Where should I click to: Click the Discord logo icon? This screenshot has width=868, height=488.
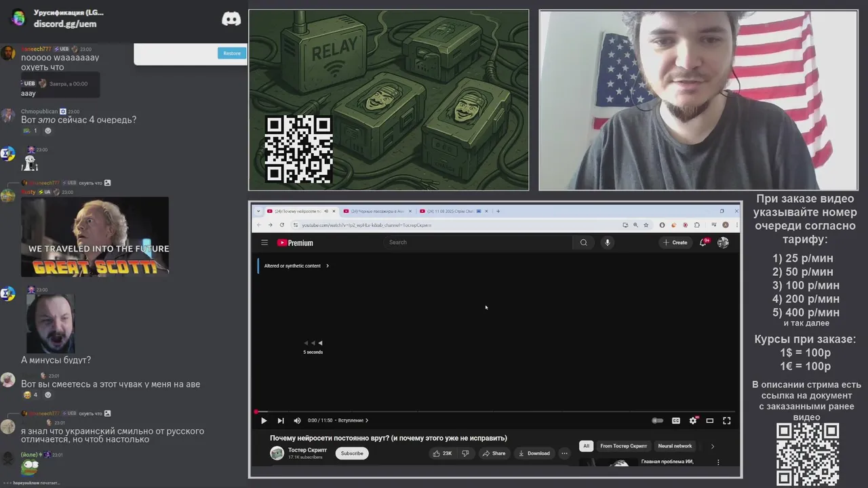coord(231,19)
